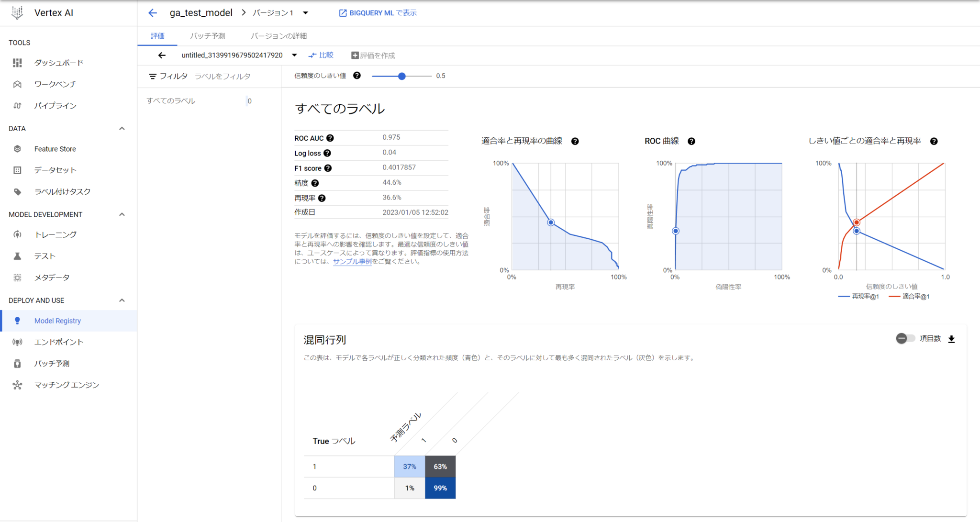Open the Vertex AI Dashboard
This screenshot has width=980, height=522.
coord(58,62)
